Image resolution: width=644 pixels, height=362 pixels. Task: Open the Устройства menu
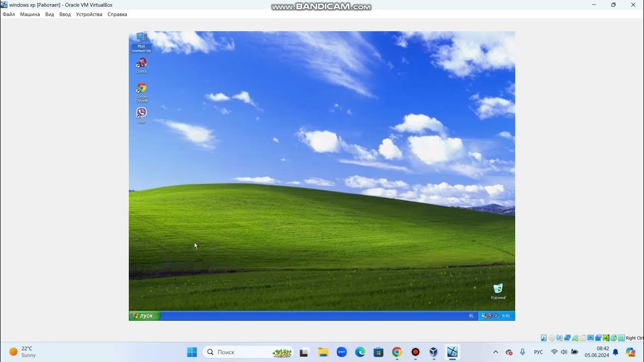[x=89, y=14]
